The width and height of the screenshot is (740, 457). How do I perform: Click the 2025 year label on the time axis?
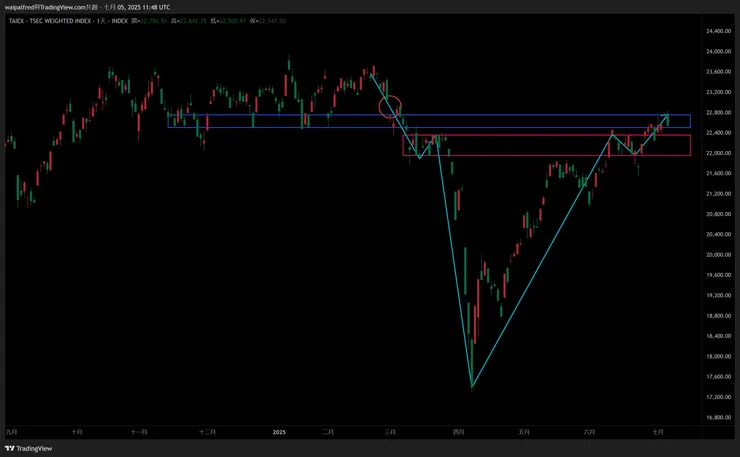coord(279,432)
